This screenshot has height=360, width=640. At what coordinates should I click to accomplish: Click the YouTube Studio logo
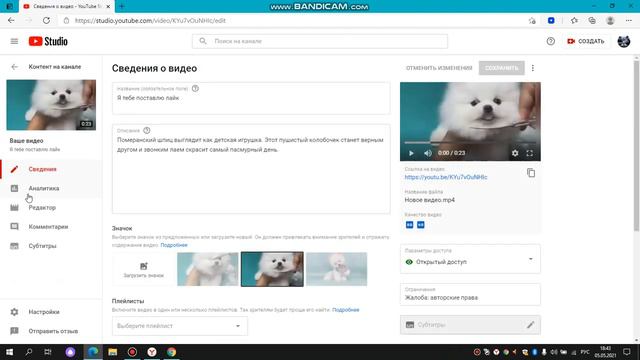click(48, 41)
